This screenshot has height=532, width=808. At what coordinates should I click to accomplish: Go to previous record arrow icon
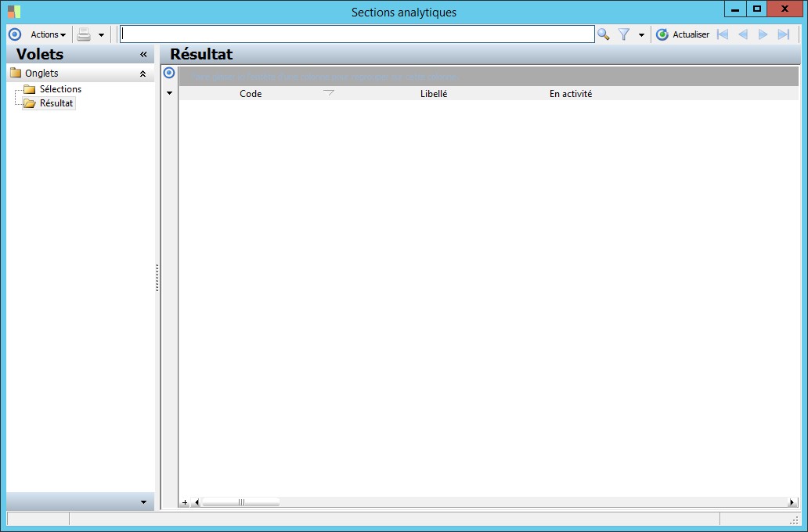pos(742,34)
